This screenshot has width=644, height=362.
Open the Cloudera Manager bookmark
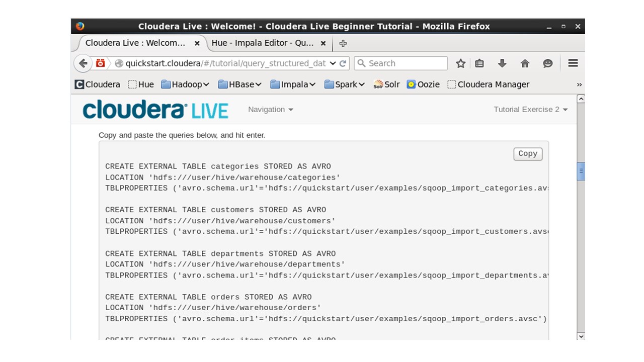488,84
